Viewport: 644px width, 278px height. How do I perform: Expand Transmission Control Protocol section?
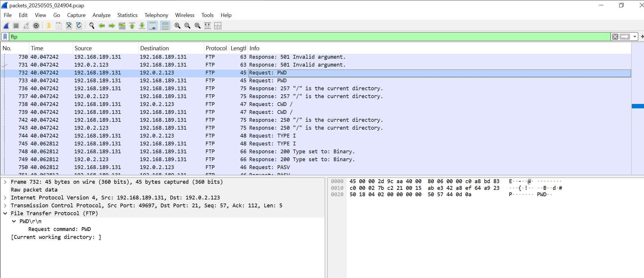tap(5, 206)
